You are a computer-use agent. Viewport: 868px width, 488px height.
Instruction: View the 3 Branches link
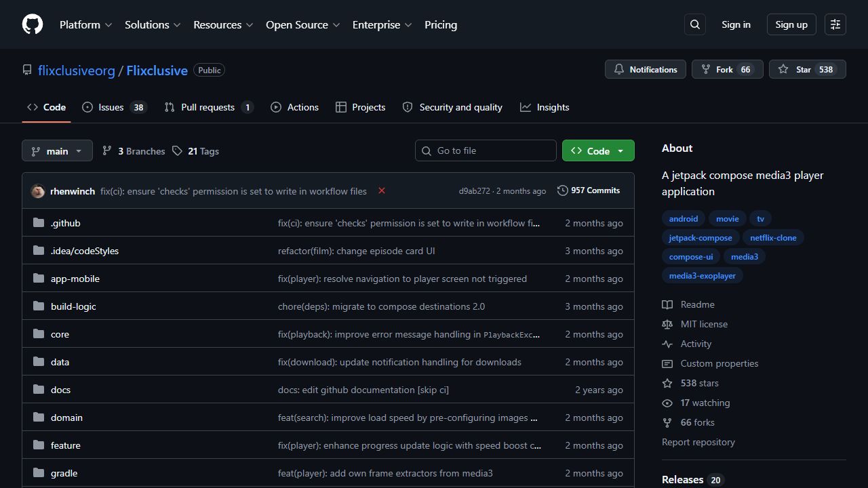(x=134, y=151)
